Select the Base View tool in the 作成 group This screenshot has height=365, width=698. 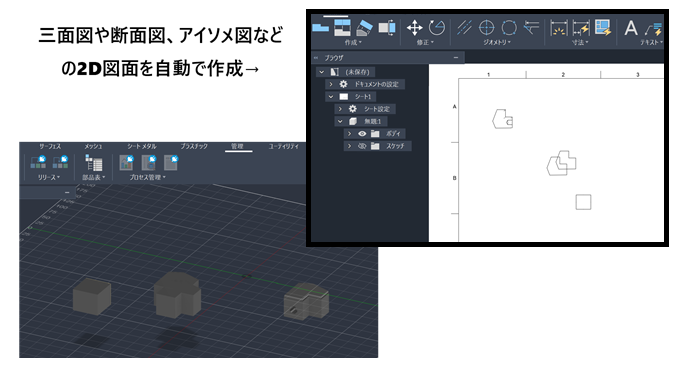click(x=321, y=28)
